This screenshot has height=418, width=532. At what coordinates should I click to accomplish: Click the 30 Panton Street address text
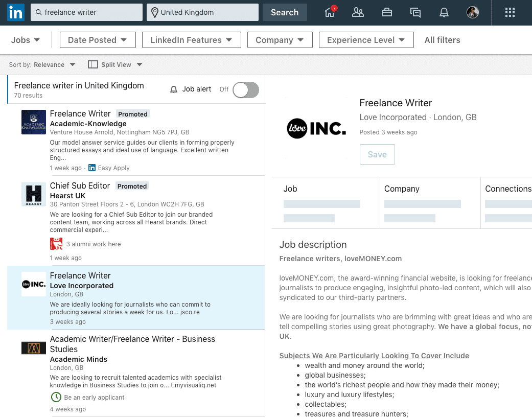click(127, 204)
